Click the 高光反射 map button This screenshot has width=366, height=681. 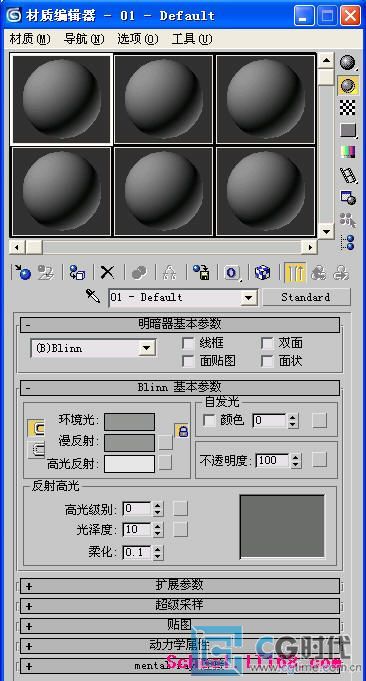[165, 462]
